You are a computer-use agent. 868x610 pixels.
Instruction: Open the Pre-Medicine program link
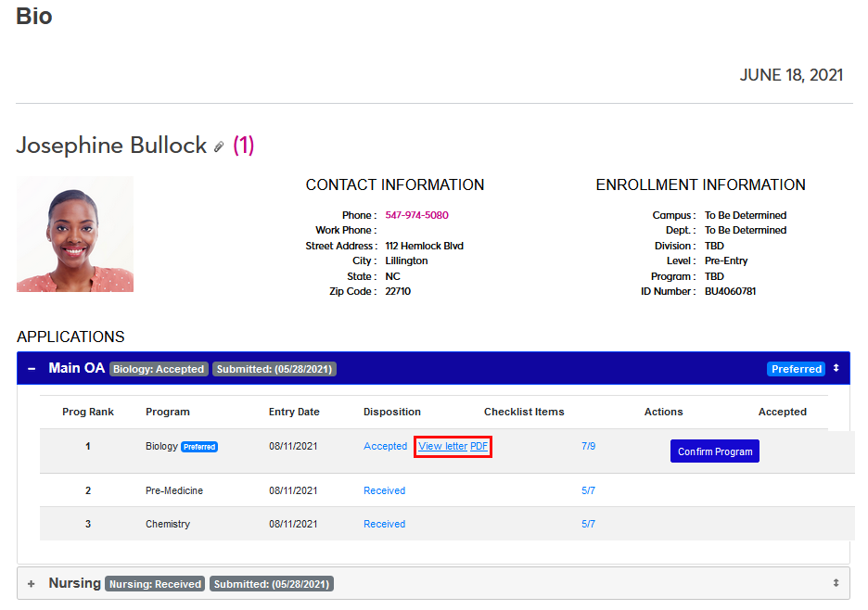click(x=174, y=490)
